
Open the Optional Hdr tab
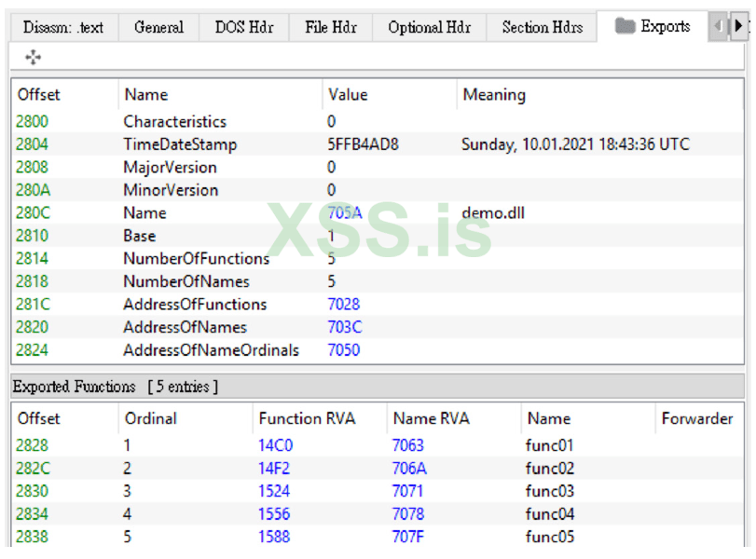[429, 27]
